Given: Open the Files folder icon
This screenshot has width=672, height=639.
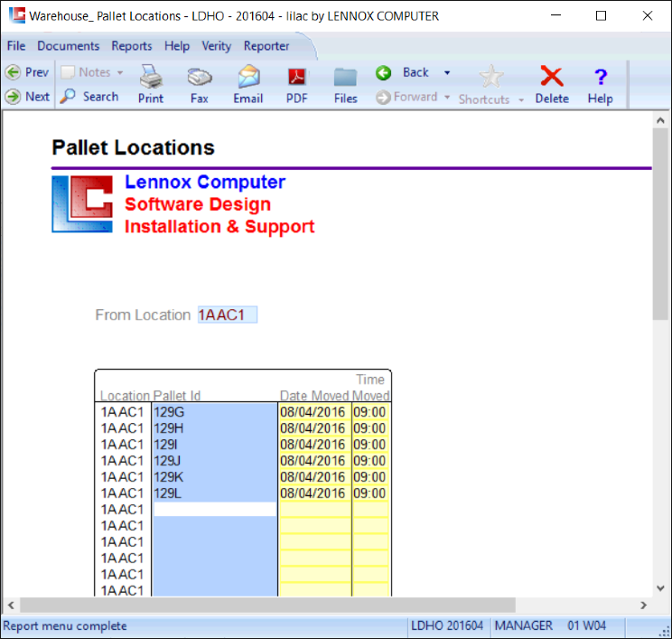Looking at the screenshot, I should coord(345,80).
